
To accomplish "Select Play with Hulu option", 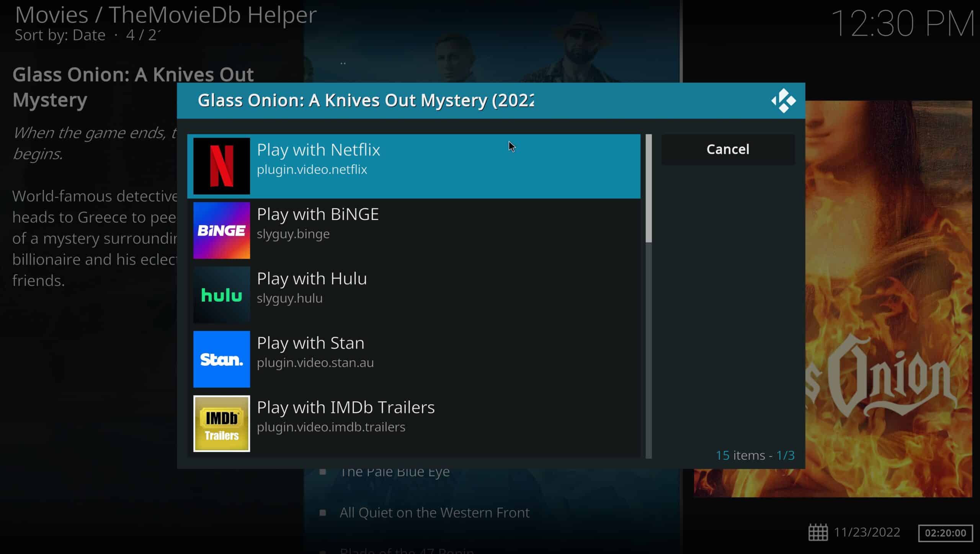I will click(414, 295).
